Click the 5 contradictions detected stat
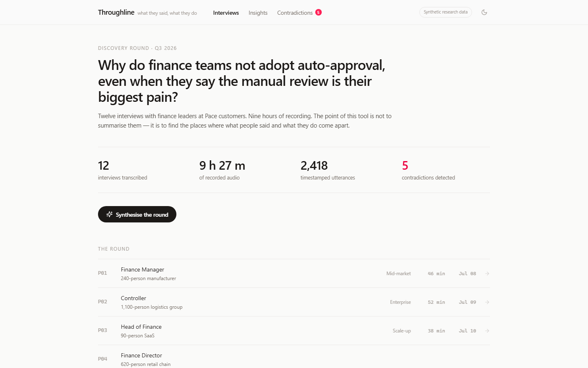The image size is (588, 368). (428, 170)
